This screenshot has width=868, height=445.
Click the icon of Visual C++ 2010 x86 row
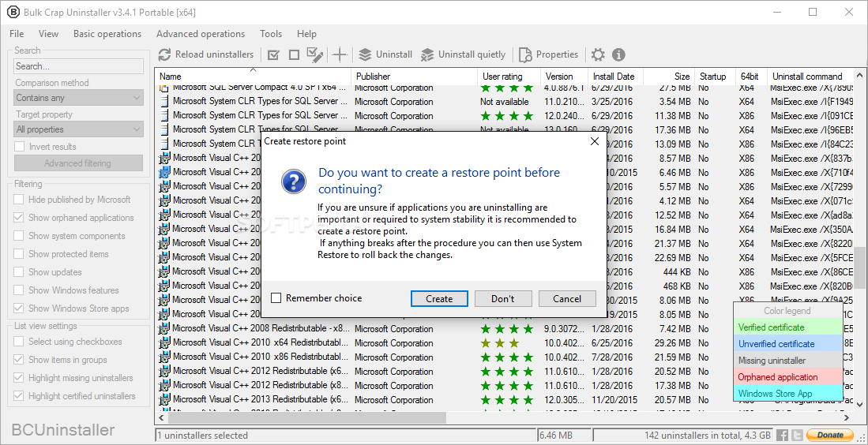click(x=163, y=357)
